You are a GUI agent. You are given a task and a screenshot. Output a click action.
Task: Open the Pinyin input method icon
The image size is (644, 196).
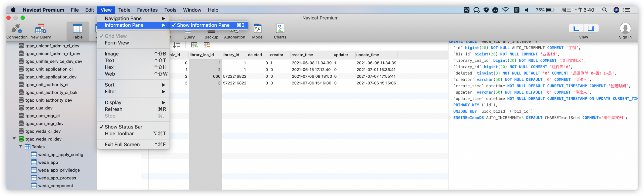[516, 10]
